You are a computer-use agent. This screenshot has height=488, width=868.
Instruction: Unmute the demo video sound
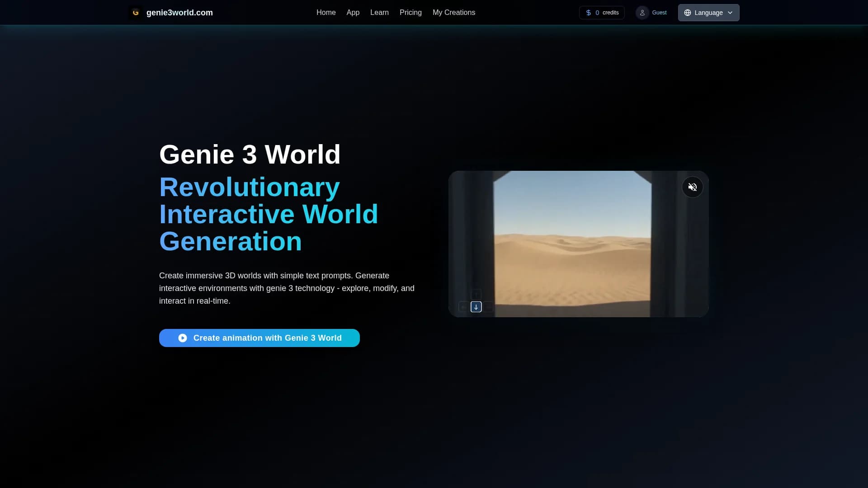click(x=693, y=187)
